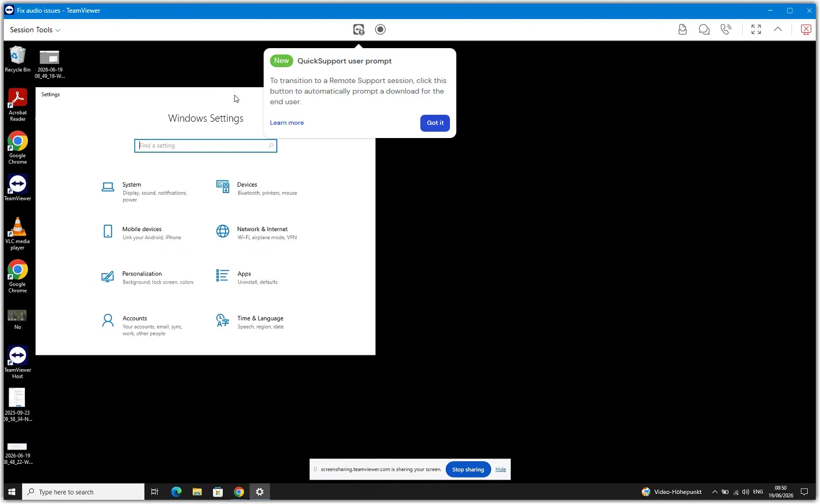
Task: Open the Video-Höhepunkt taskbar widget
Action: pyautogui.click(x=672, y=492)
